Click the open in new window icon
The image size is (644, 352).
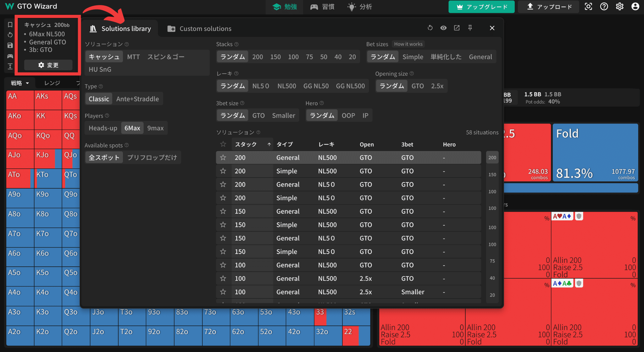point(457,28)
